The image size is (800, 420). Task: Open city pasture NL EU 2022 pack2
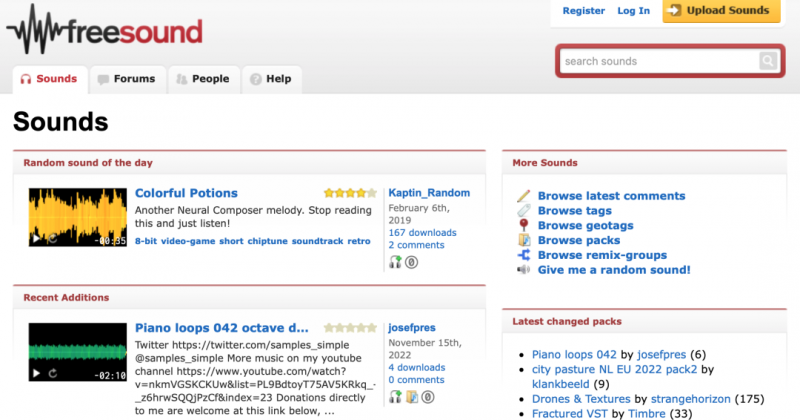[x=614, y=369]
